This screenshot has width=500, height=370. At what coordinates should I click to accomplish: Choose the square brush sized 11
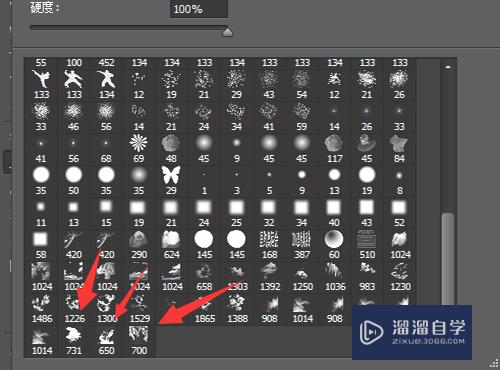pyautogui.click(x=41, y=207)
